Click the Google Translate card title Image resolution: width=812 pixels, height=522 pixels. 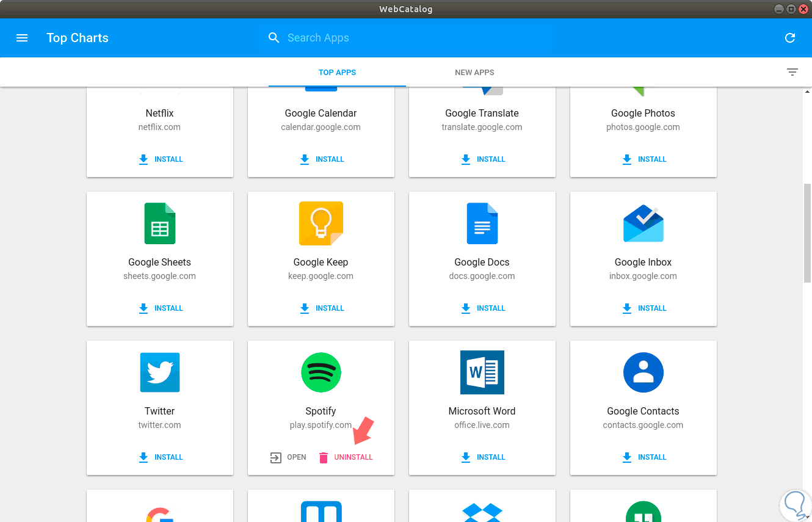tap(482, 113)
